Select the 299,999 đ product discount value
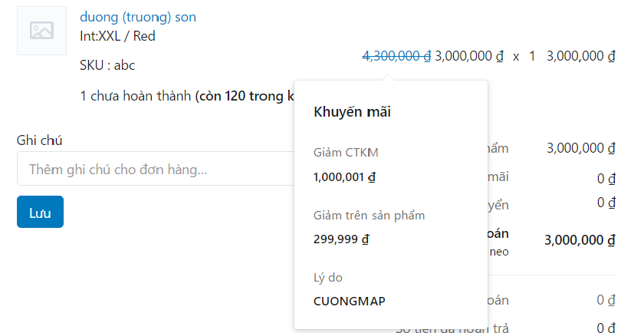Screen dimensions: 644x333 pyautogui.click(x=341, y=239)
